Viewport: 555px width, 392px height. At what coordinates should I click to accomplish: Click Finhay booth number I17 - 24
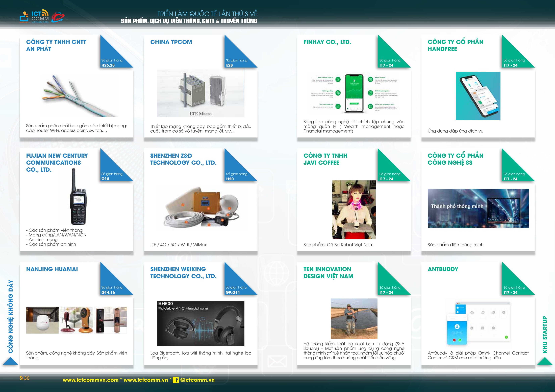pos(386,65)
